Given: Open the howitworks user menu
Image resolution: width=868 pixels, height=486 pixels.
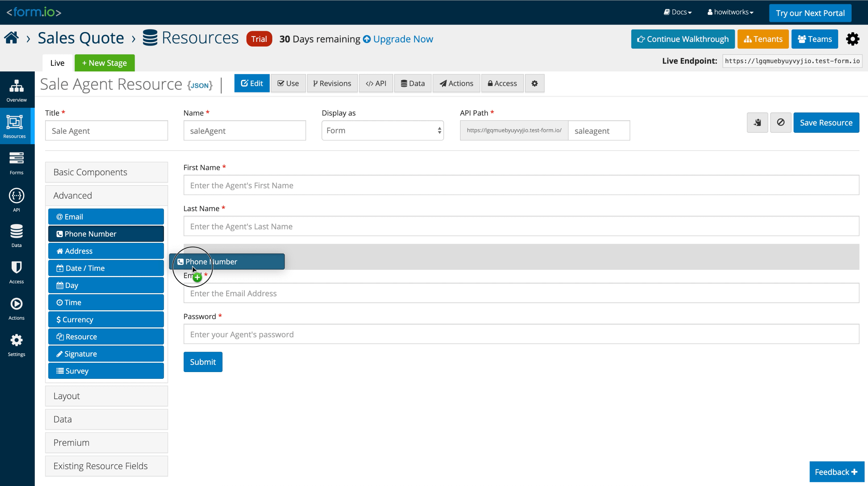Looking at the screenshot, I should tap(730, 12).
